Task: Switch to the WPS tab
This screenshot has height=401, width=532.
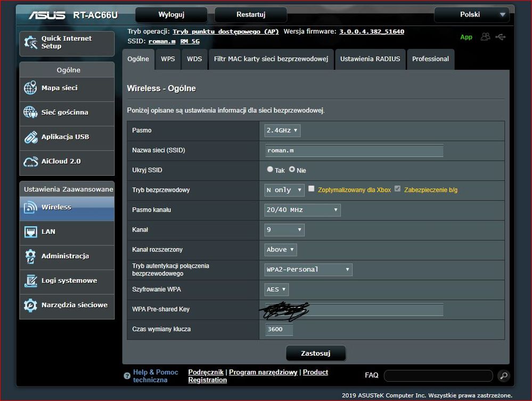Action: click(168, 59)
